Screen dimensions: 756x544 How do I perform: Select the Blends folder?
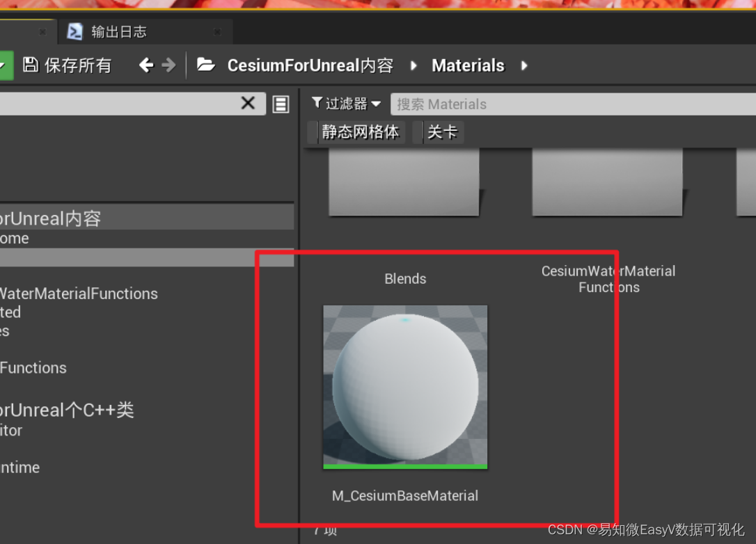[404, 182]
